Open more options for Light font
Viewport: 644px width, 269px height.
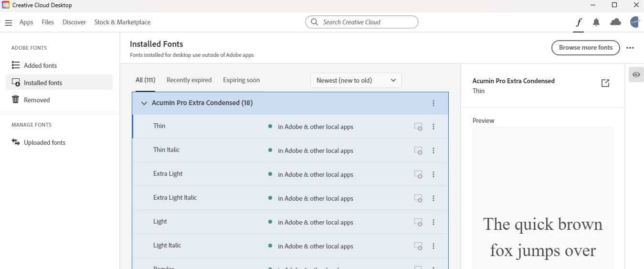pos(433,222)
